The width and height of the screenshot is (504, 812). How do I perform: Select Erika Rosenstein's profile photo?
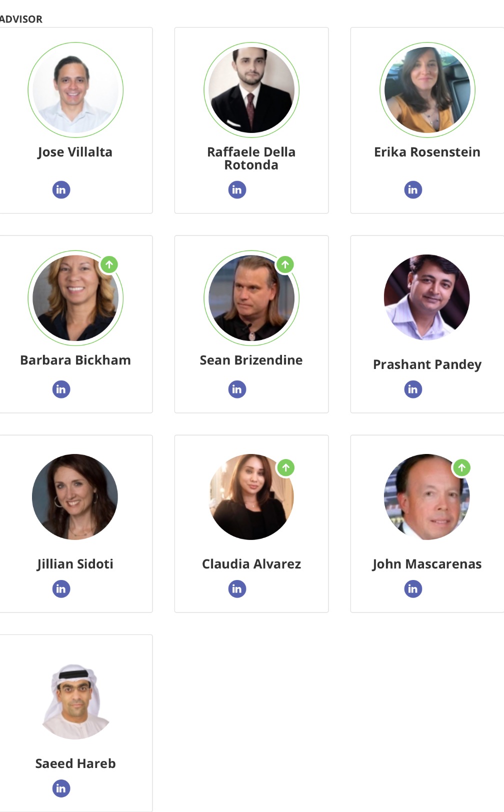point(427,90)
